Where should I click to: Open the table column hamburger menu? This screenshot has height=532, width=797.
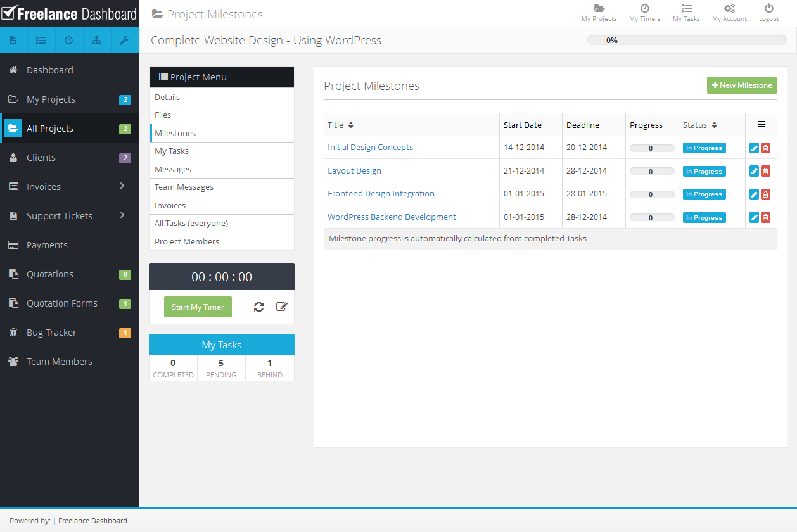pos(761,125)
